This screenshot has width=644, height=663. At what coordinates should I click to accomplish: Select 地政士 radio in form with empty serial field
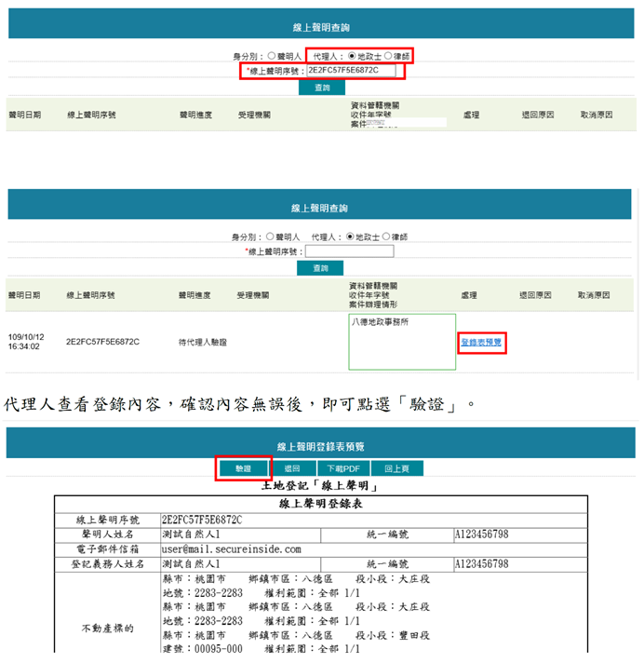coord(351,237)
